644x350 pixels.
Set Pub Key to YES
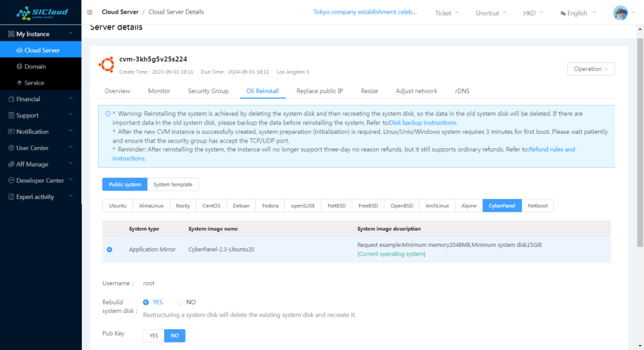(153, 336)
